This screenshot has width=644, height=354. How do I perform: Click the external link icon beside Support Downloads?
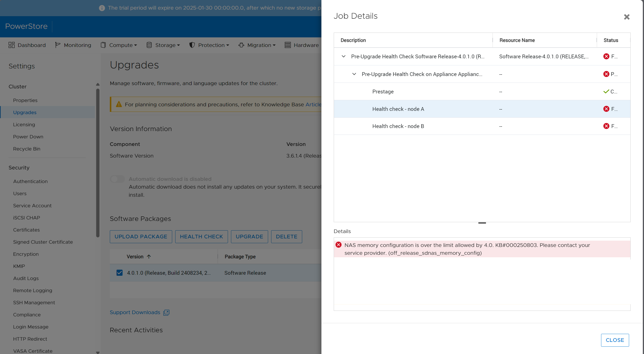(166, 312)
